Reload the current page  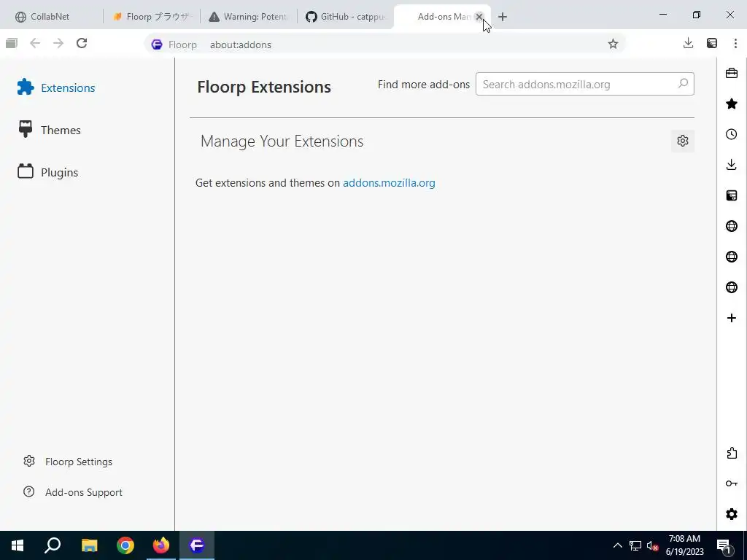click(x=82, y=43)
